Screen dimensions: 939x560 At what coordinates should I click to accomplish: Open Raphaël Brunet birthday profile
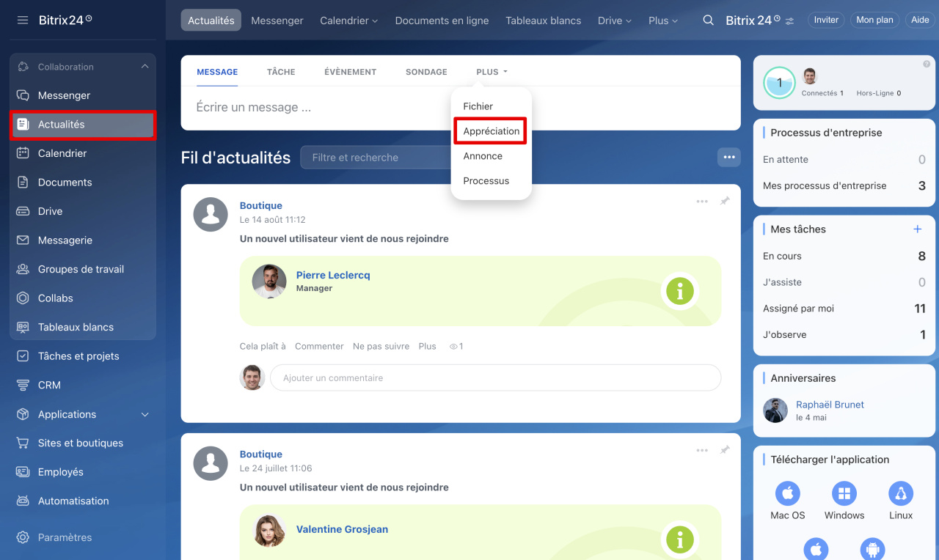coord(830,405)
